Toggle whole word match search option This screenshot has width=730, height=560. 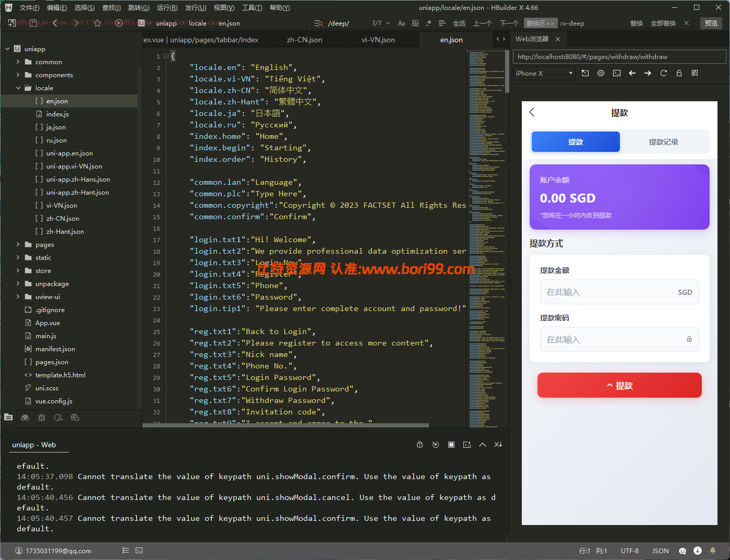click(415, 23)
